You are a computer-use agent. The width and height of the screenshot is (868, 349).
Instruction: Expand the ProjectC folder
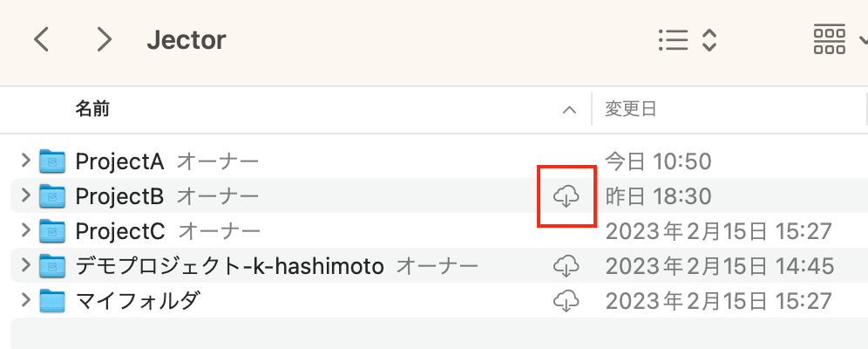click(x=25, y=229)
